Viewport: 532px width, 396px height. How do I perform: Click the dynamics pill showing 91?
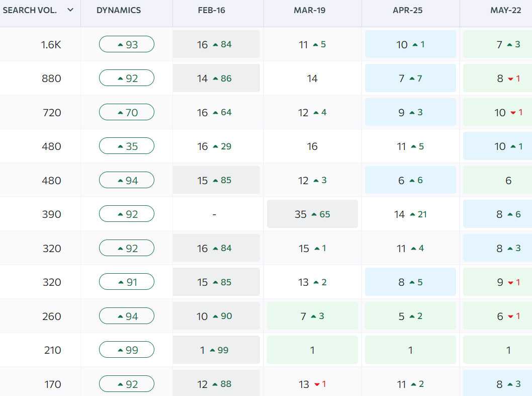127,282
